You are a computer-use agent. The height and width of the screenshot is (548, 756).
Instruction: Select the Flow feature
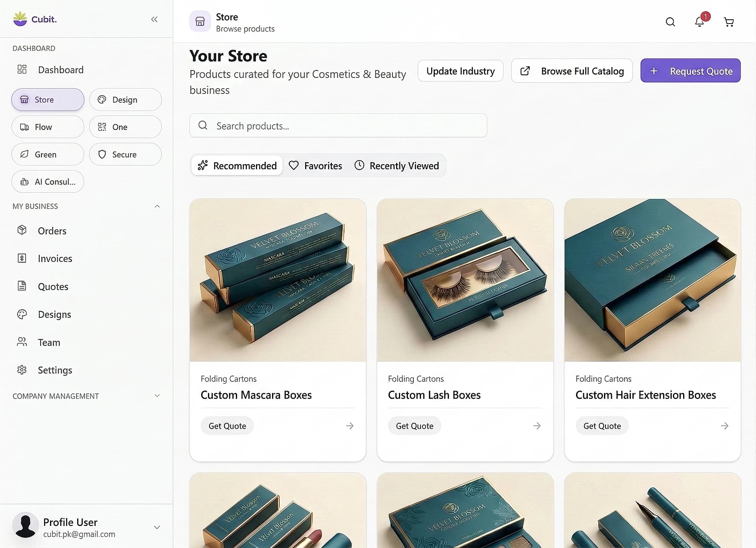(x=47, y=127)
